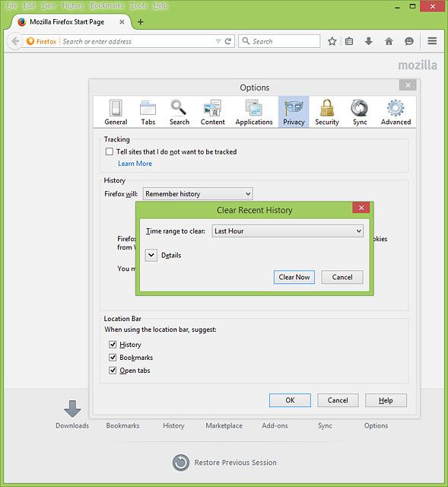
Task: Click Add-ons on the start page
Action: 275,425
